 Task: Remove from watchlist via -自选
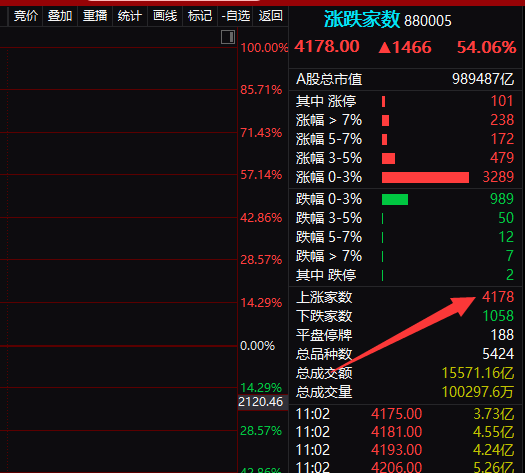tap(236, 16)
